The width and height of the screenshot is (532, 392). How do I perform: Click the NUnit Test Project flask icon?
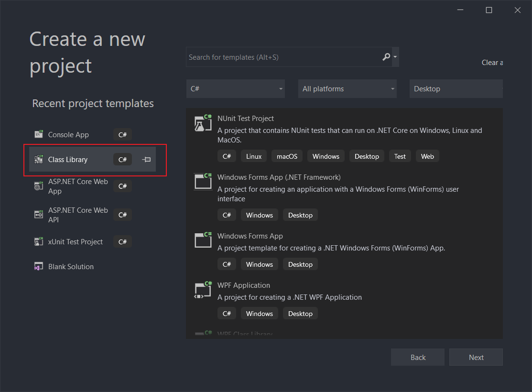203,123
